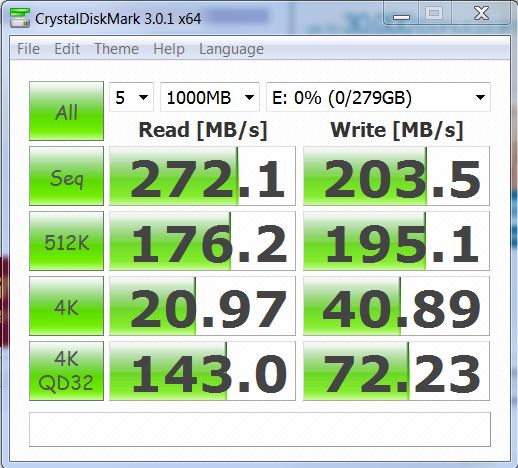Click the CrystalDiskMark title bar icon
518x468 pixels.
[20, 17]
